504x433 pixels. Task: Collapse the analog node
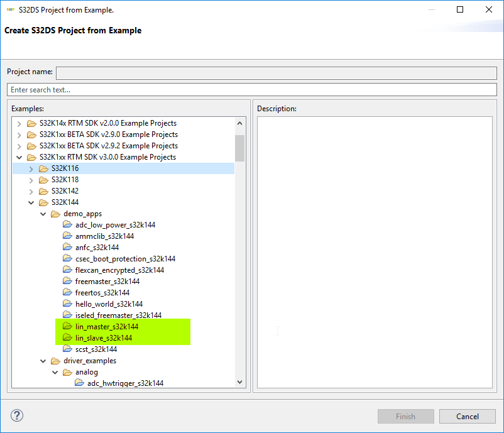click(x=55, y=372)
